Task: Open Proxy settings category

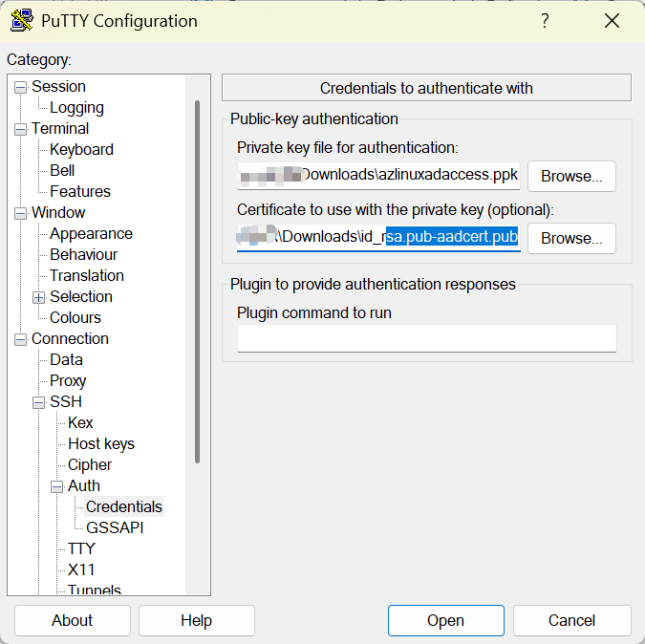Action: click(68, 380)
